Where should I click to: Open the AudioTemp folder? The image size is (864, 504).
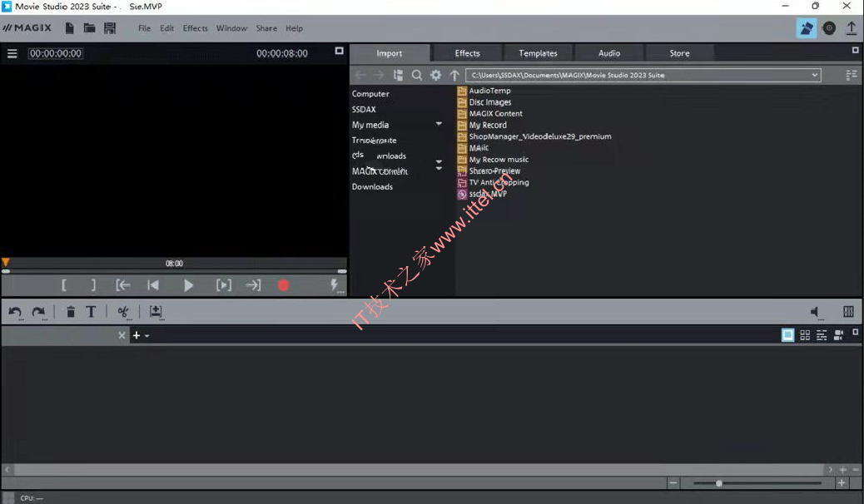(x=490, y=91)
